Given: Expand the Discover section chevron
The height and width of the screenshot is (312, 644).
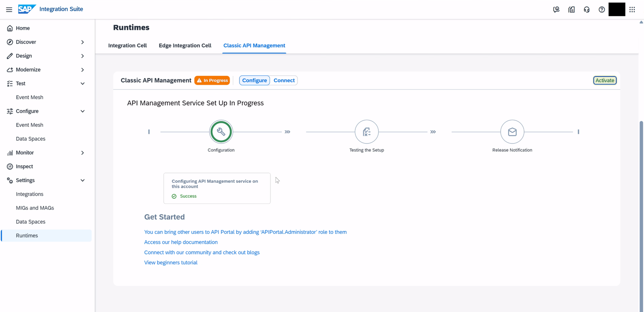Looking at the screenshot, I should [x=83, y=42].
